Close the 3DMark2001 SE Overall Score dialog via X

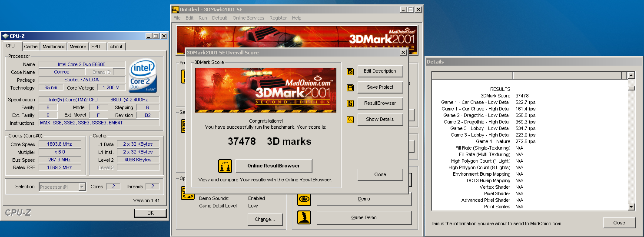click(x=403, y=53)
